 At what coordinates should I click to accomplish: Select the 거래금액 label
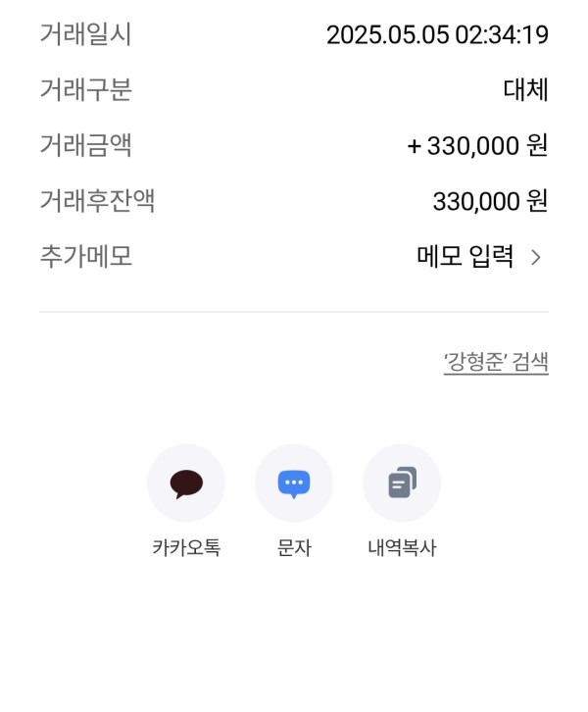pyautogui.click(x=86, y=145)
